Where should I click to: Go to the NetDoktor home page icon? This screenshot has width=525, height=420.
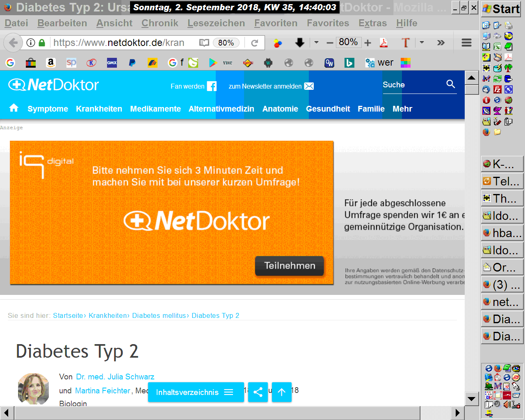click(14, 108)
